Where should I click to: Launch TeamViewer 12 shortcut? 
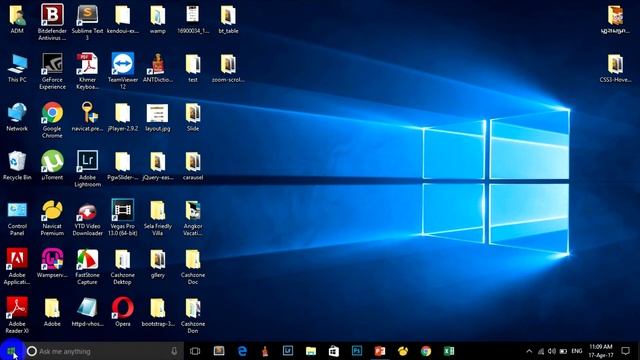point(122,71)
